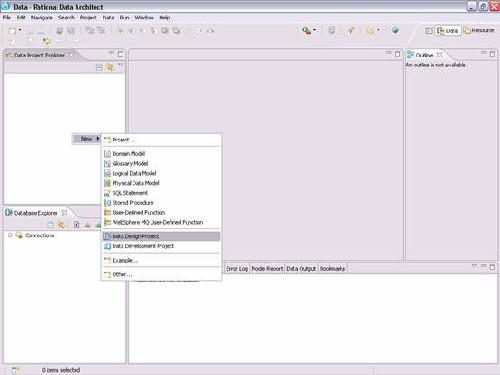Viewport: 500px width, 375px height.
Task: Open the bottom panel view menu arrow
Action: click(474, 266)
